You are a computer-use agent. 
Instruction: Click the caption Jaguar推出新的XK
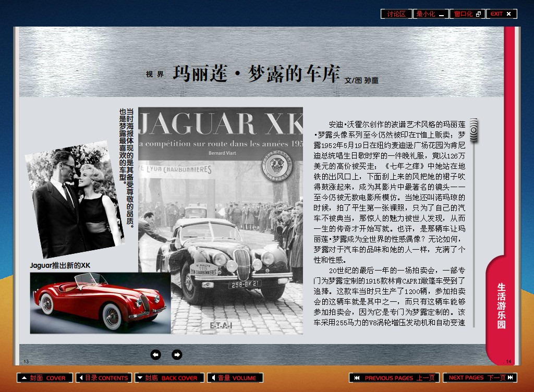(60, 265)
